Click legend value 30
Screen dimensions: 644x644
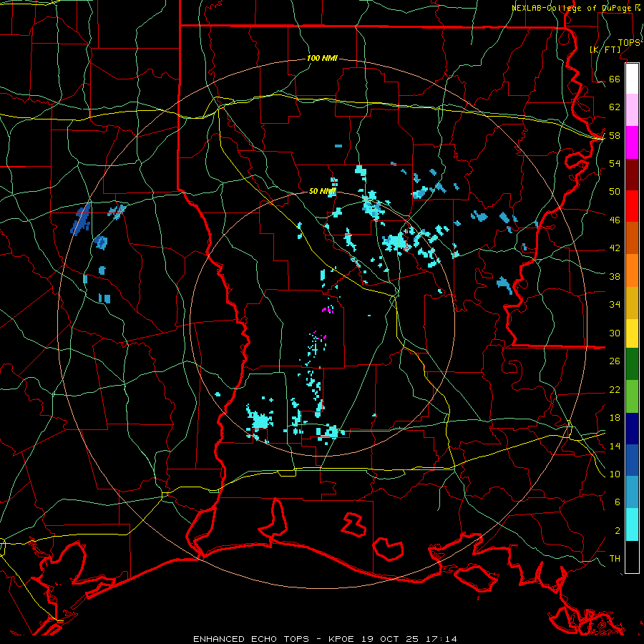tap(615, 333)
